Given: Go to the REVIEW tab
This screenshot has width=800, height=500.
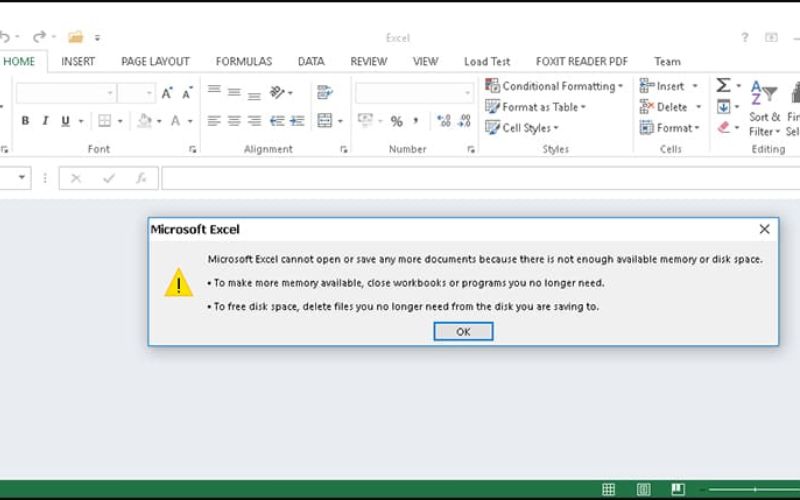Looking at the screenshot, I should (368, 62).
